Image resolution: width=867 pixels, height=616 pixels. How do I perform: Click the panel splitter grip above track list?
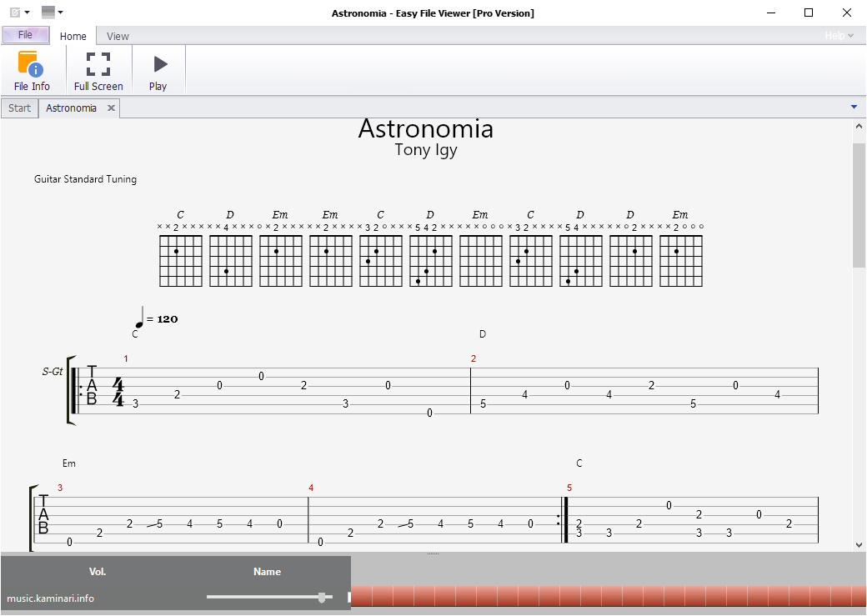(x=433, y=553)
